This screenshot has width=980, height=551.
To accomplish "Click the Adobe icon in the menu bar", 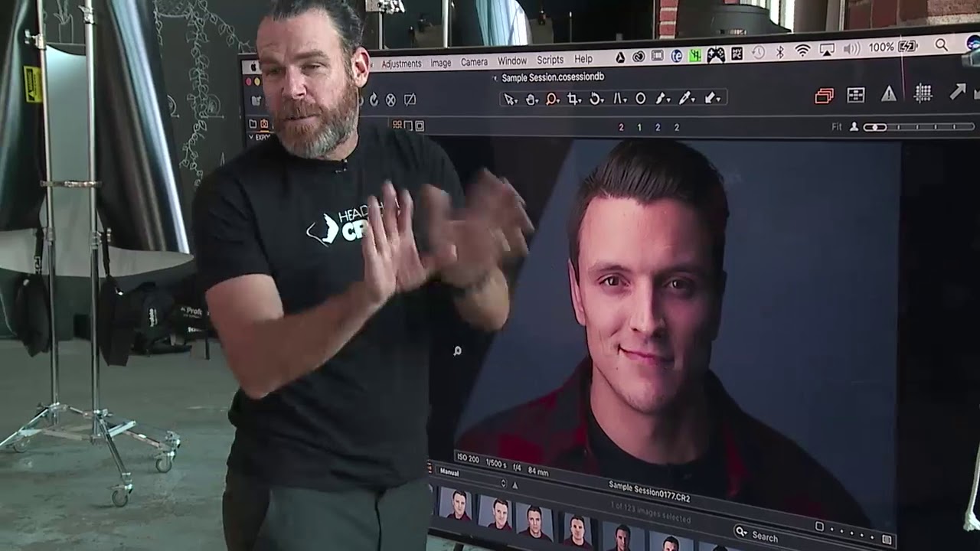I will pos(620,57).
